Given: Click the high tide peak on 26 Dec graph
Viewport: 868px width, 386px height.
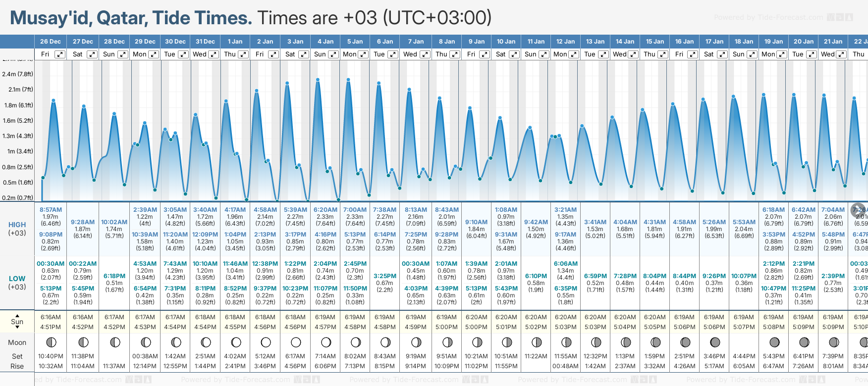Looking at the screenshot, I should point(54,100).
